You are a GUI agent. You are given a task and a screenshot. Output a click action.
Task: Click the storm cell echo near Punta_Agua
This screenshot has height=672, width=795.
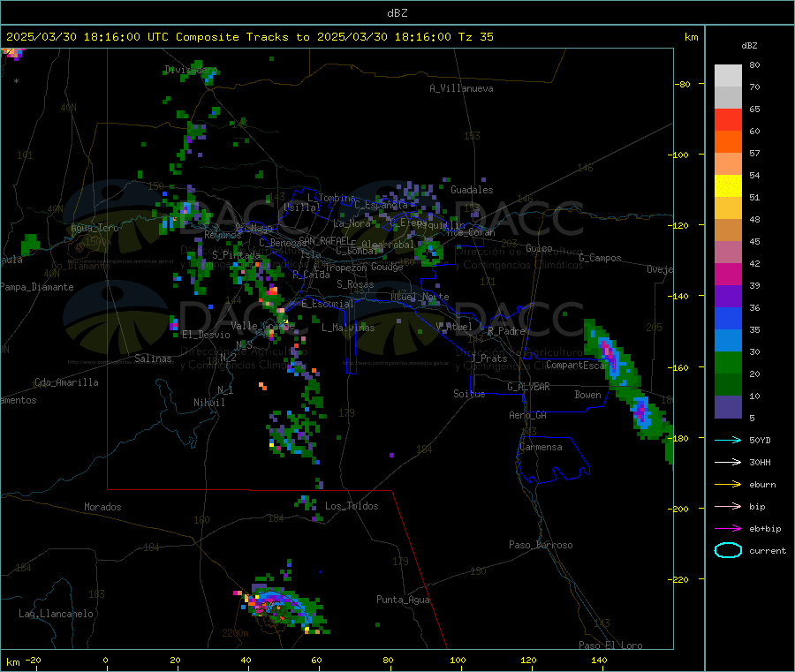(x=282, y=606)
